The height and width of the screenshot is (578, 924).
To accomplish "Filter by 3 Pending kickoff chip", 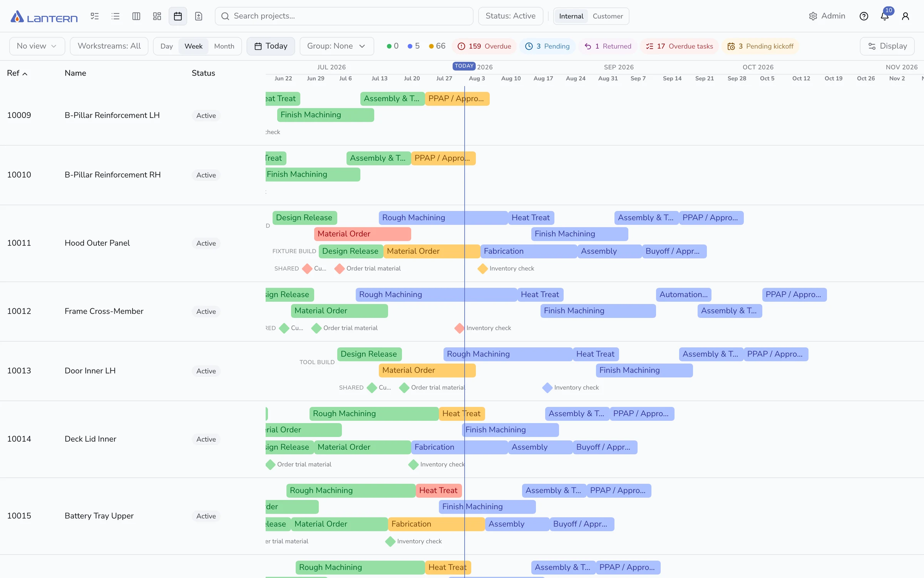I will 760,46.
